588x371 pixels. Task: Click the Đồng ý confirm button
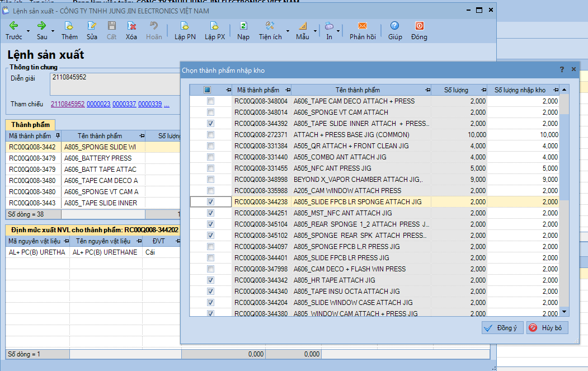pyautogui.click(x=502, y=328)
